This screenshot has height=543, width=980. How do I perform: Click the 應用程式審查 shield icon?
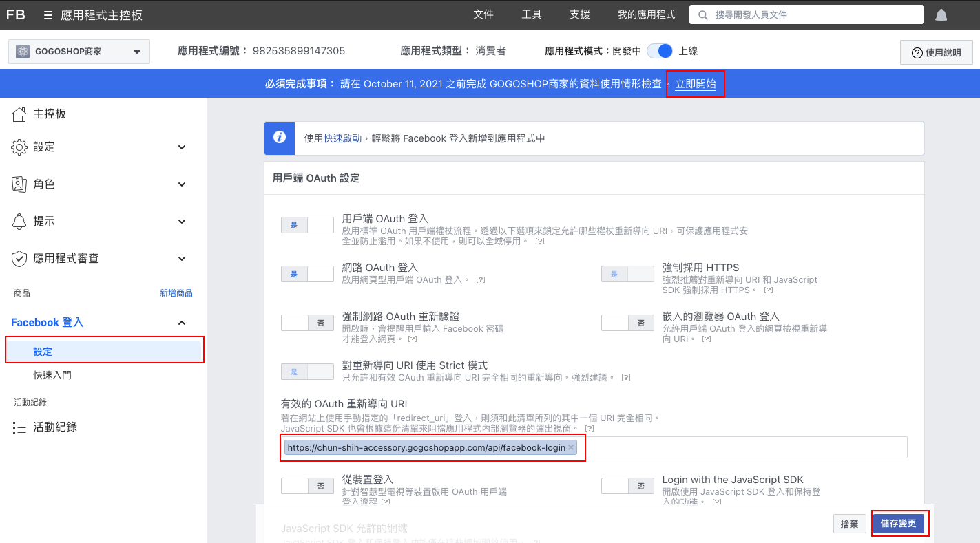point(19,258)
